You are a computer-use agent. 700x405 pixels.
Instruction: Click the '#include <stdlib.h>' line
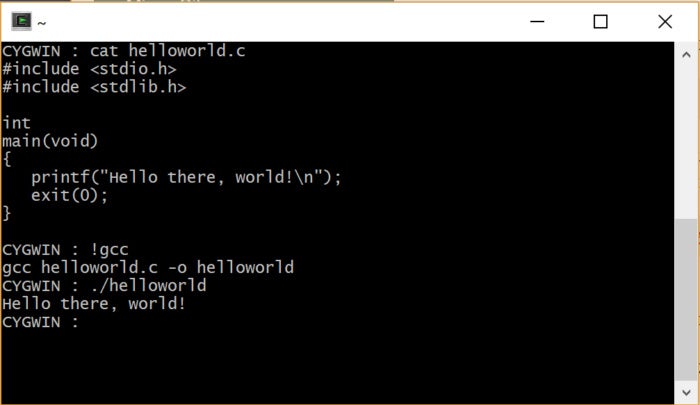(x=94, y=87)
